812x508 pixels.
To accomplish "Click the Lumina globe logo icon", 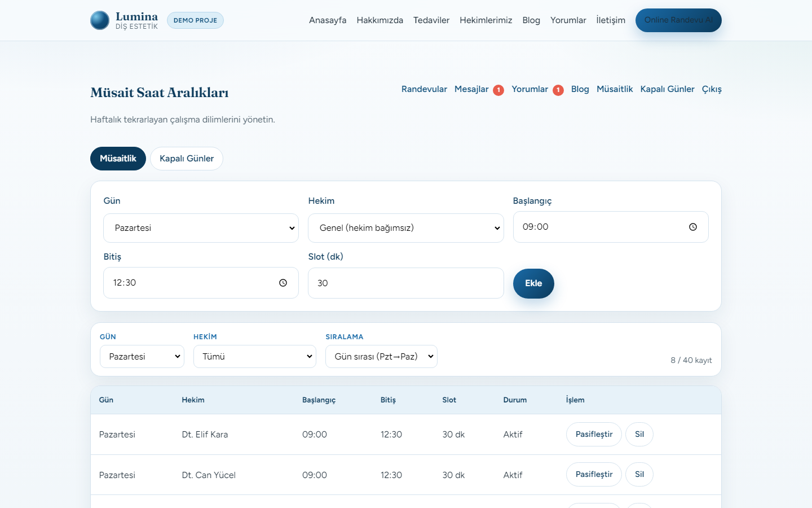I will pos(100,20).
